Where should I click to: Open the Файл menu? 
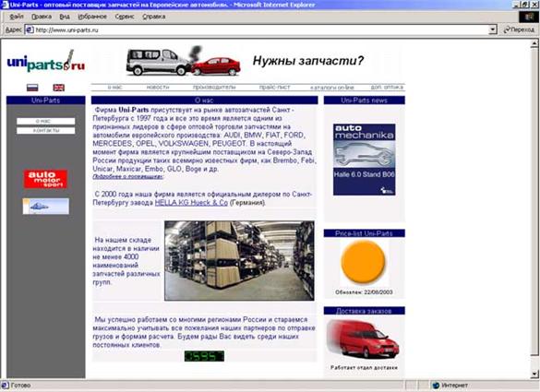[17, 17]
